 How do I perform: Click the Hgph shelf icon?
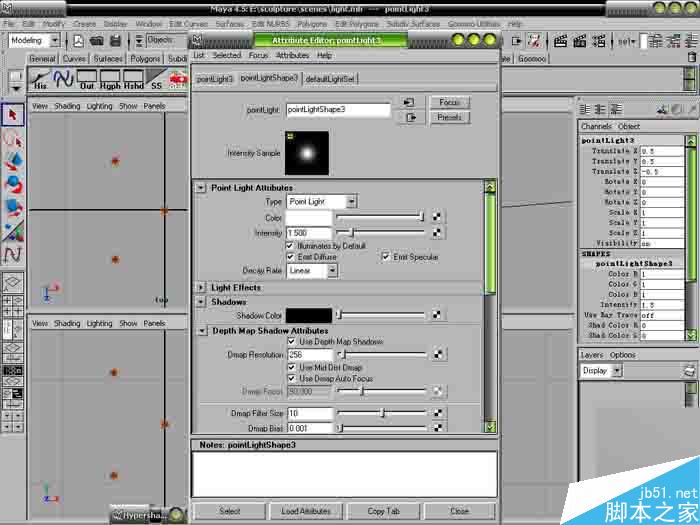[110, 79]
